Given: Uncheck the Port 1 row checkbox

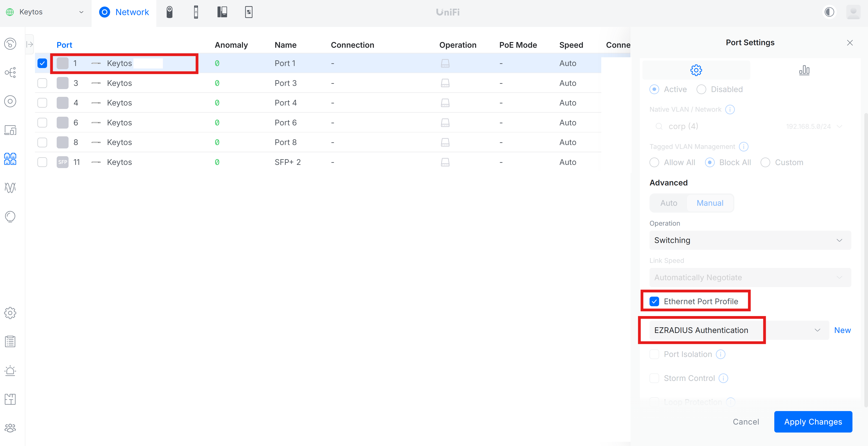Looking at the screenshot, I should tap(42, 63).
